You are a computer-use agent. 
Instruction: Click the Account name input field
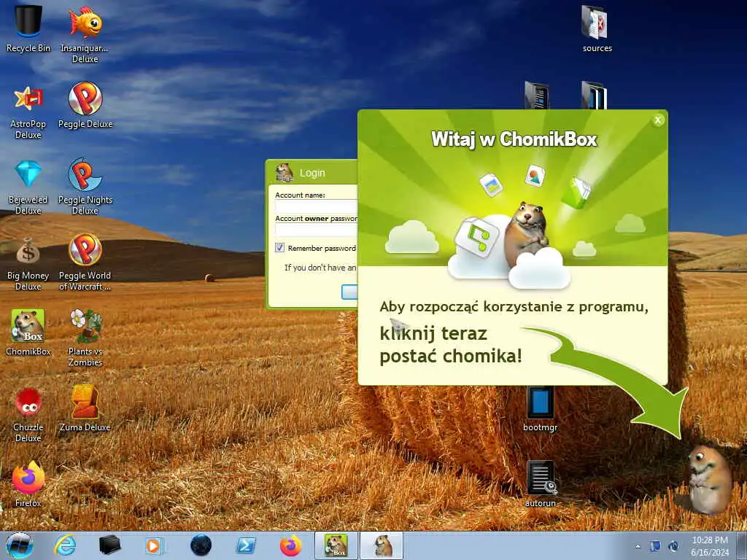[317, 206]
